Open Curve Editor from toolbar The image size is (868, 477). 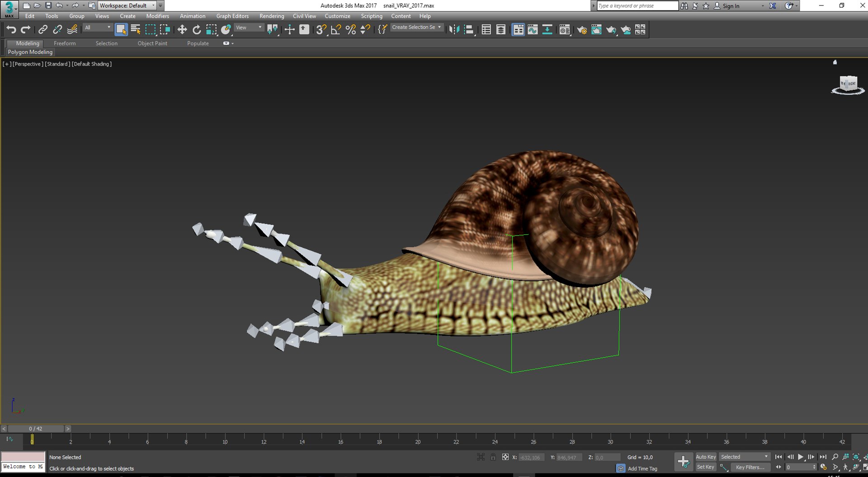pos(533,30)
